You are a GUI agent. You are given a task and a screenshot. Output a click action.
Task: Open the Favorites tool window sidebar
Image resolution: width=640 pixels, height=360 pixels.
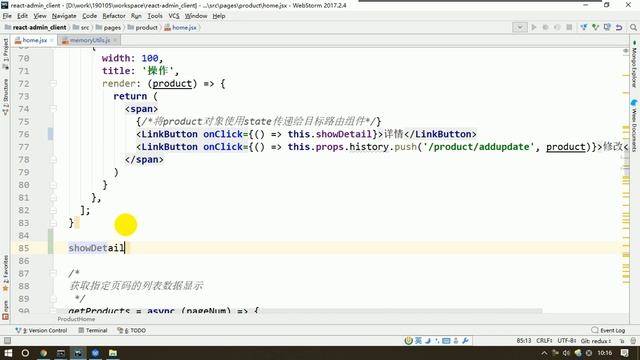pyautogui.click(x=5, y=273)
